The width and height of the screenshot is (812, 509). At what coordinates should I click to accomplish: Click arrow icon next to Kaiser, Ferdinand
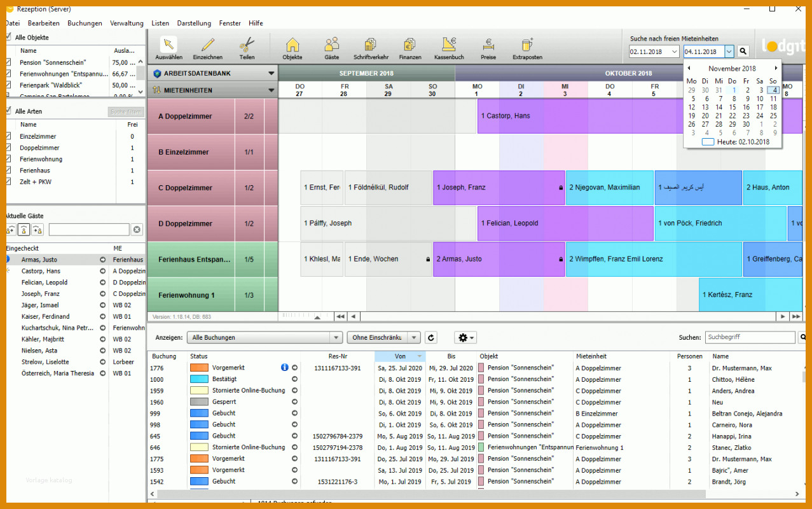(x=103, y=316)
